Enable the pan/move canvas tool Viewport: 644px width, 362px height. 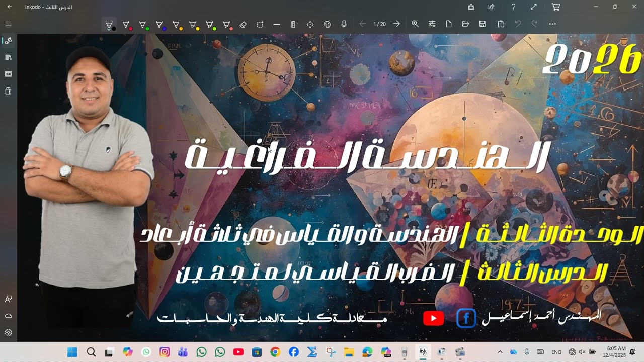point(310,24)
